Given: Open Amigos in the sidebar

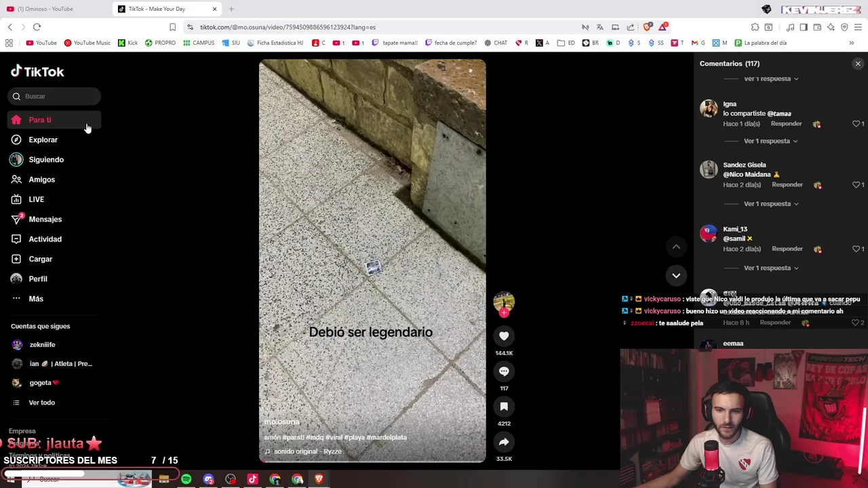Looking at the screenshot, I should coord(41,180).
